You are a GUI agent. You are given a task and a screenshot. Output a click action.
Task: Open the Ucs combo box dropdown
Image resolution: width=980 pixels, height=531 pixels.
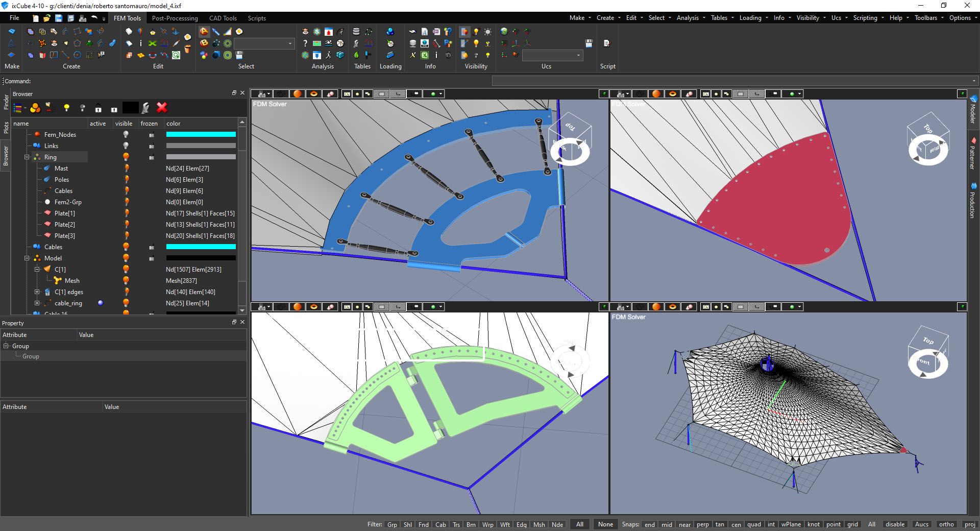(578, 55)
